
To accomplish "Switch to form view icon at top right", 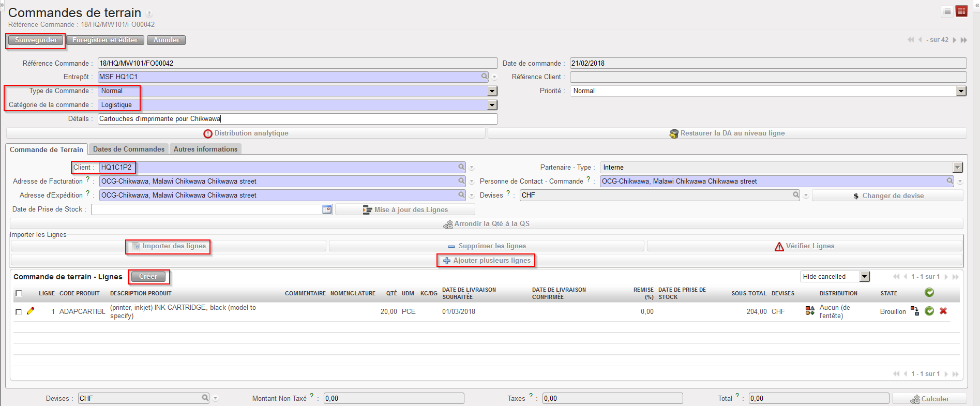I will click(x=961, y=11).
